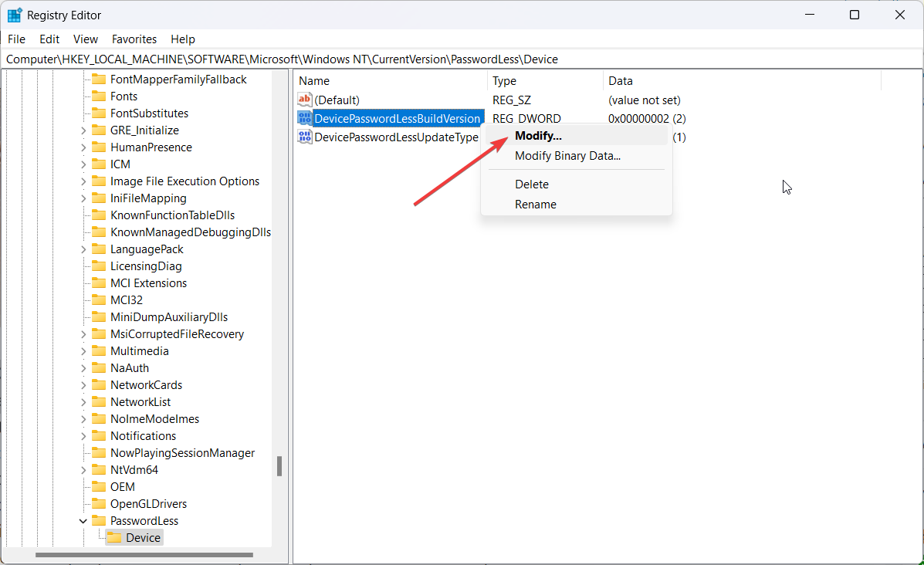Expand the Image File Execution Options key
This screenshot has width=924, height=565.
pyautogui.click(x=83, y=181)
